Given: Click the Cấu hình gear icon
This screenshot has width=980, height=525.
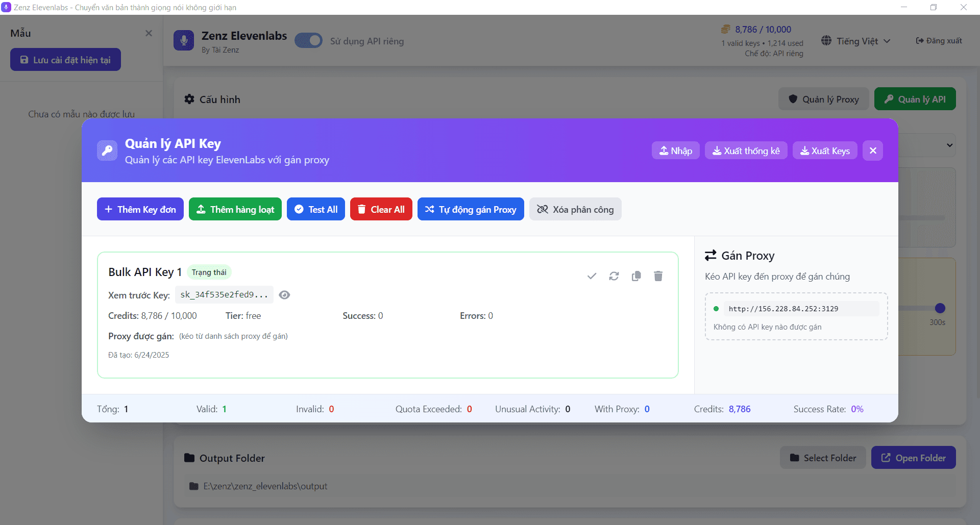Looking at the screenshot, I should pos(189,99).
